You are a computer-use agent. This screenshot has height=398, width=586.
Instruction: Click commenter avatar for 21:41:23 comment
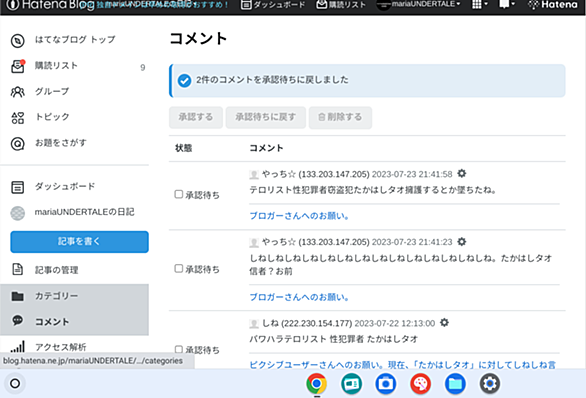[254, 243]
